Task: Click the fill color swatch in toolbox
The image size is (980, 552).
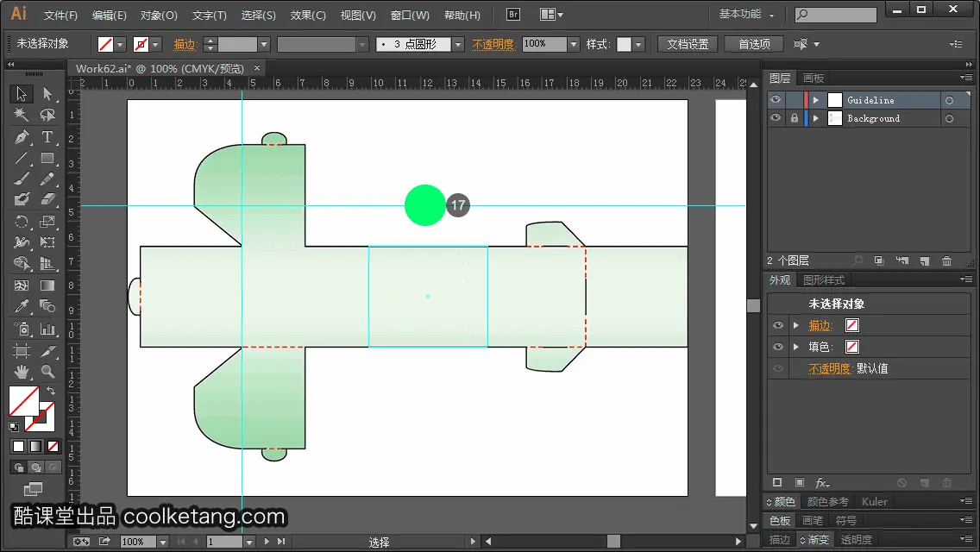Action: [24, 401]
